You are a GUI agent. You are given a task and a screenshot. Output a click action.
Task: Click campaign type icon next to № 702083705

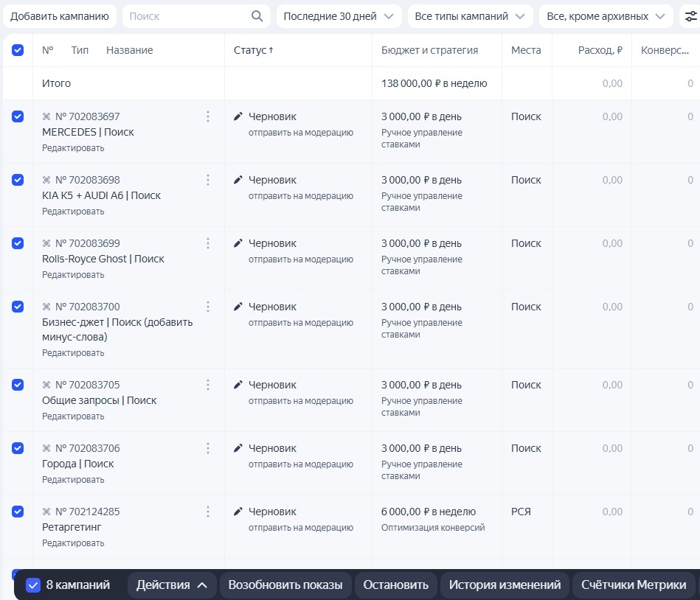tap(46, 385)
